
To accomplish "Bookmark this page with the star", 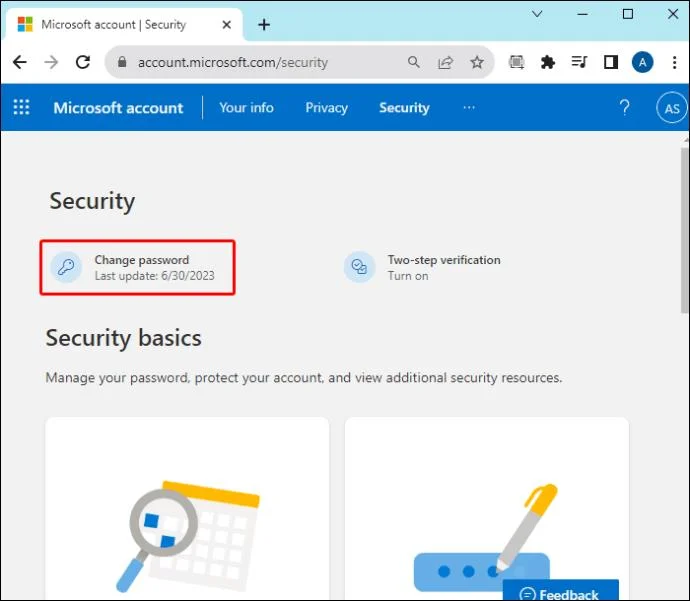I will 477,62.
